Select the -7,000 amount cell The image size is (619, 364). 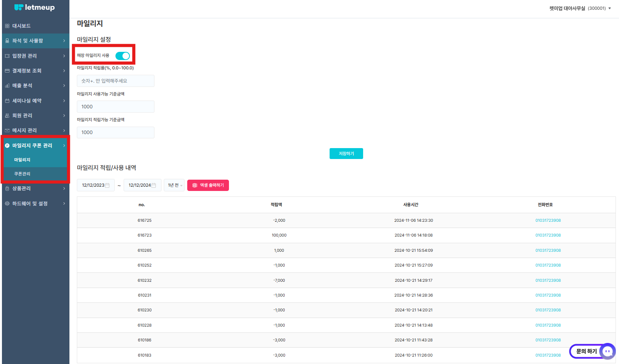279,281
